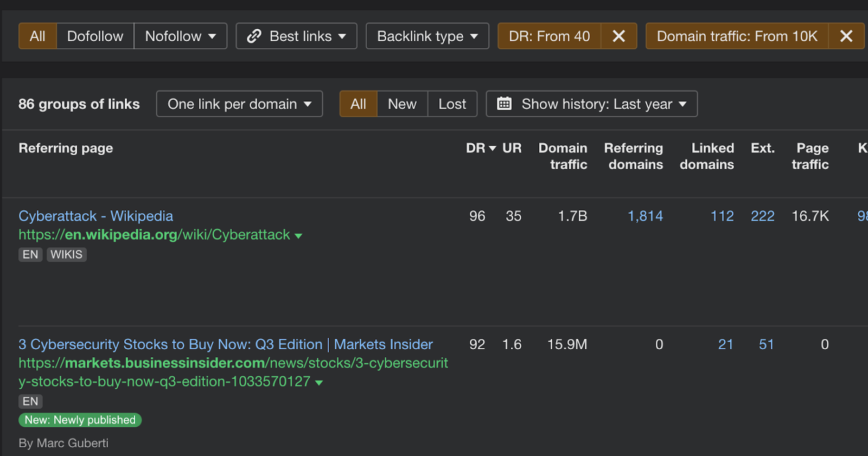This screenshot has height=456, width=868.
Task: Open the 51 external links value
Action: pos(766,344)
